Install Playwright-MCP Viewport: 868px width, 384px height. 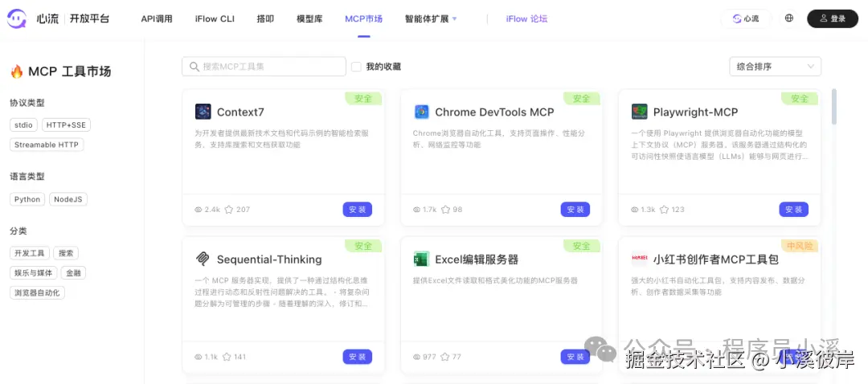point(794,210)
